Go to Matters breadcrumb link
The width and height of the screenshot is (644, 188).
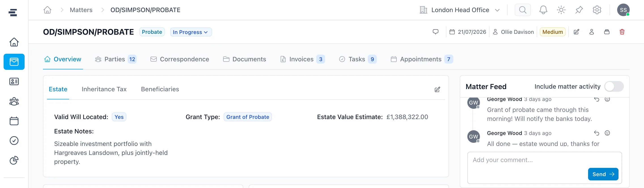pyautogui.click(x=81, y=10)
